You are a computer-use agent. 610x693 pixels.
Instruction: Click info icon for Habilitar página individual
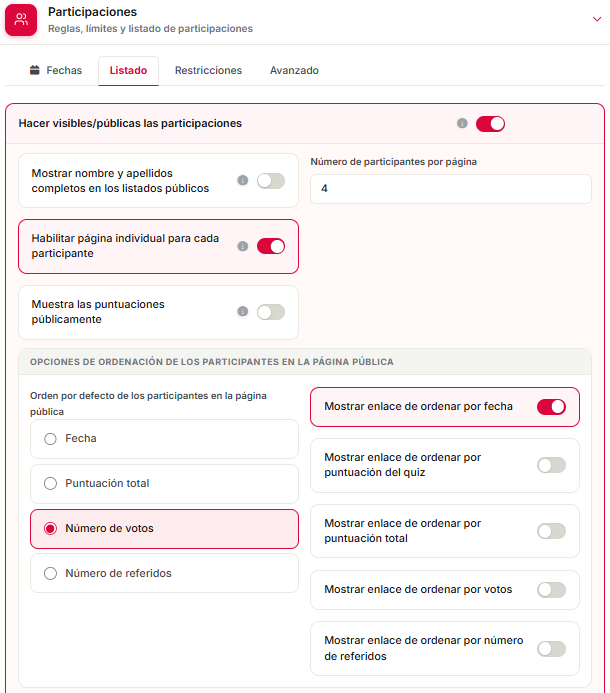[x=243, y=246]
